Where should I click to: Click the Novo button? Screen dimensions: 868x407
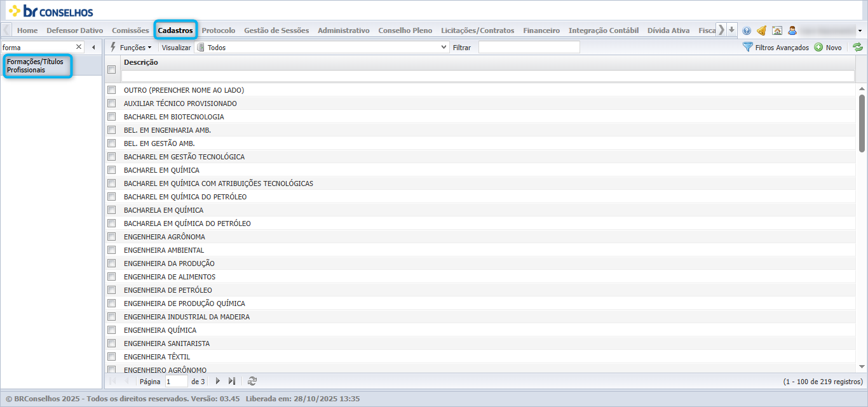[x=828, y=48]
